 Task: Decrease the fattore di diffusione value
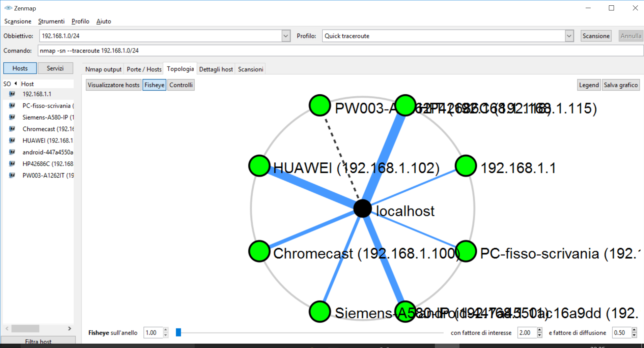635,335
